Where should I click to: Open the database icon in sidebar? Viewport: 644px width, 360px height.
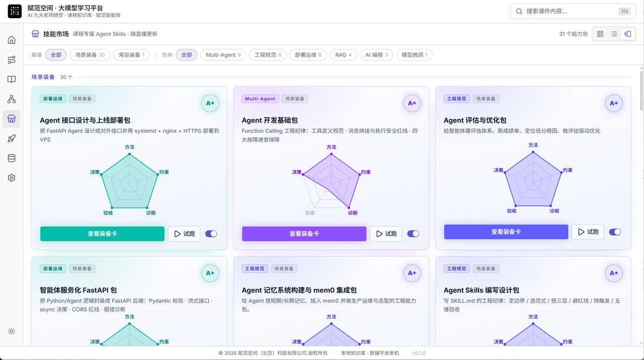point(12,158)
